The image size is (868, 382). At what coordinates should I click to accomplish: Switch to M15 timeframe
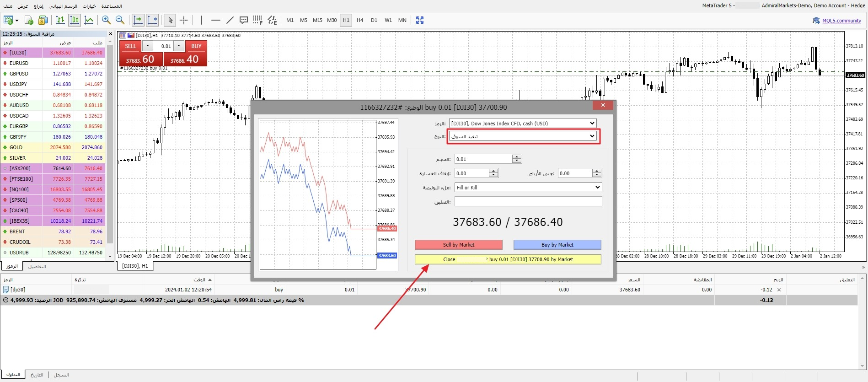point(317,20)
